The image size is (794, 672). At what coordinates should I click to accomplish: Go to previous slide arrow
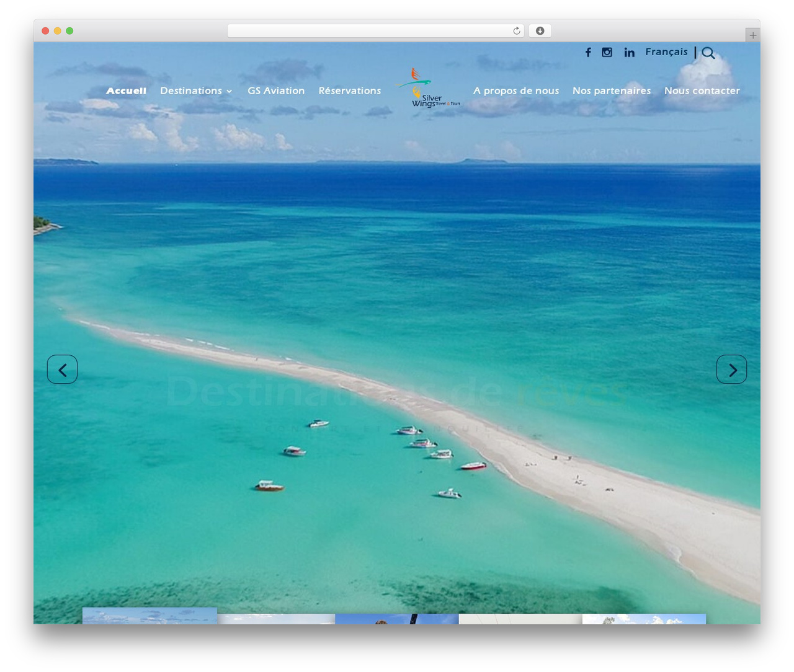coord(62,369)
